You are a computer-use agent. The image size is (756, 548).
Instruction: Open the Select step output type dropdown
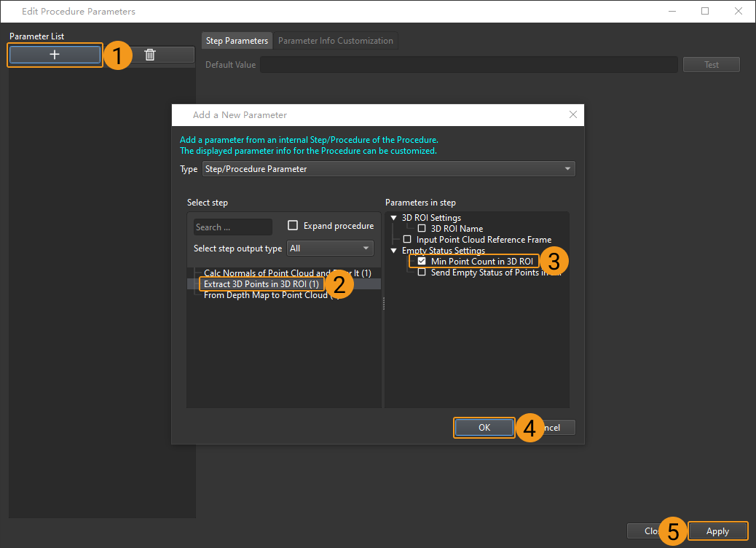coord(330,248)
